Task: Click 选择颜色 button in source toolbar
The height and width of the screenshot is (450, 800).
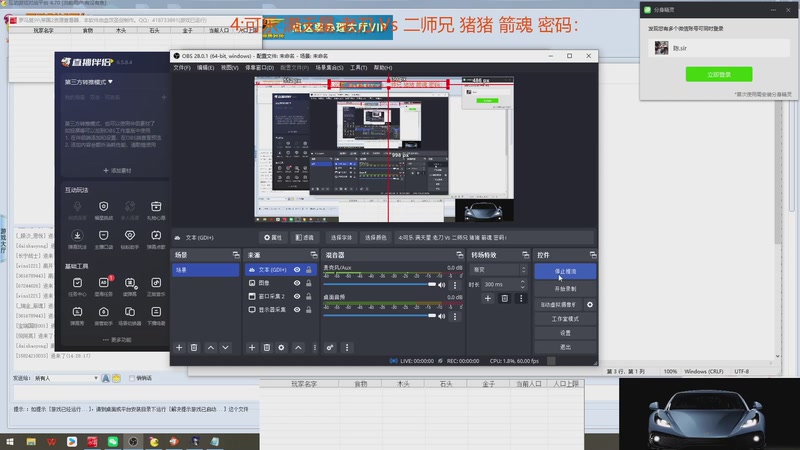Action: pos(376,237)
